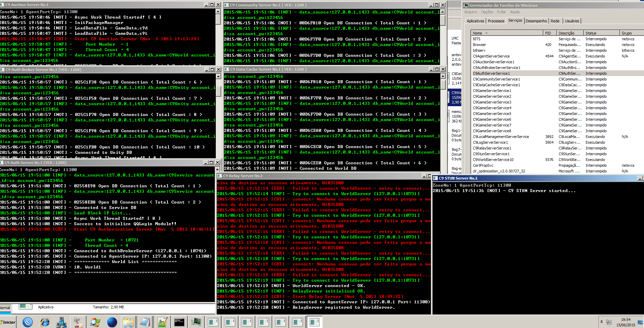This screenshot has width=644, height=328.
Task: Select the C9StunServerService1 row
Action: click(x=558, y=154)
